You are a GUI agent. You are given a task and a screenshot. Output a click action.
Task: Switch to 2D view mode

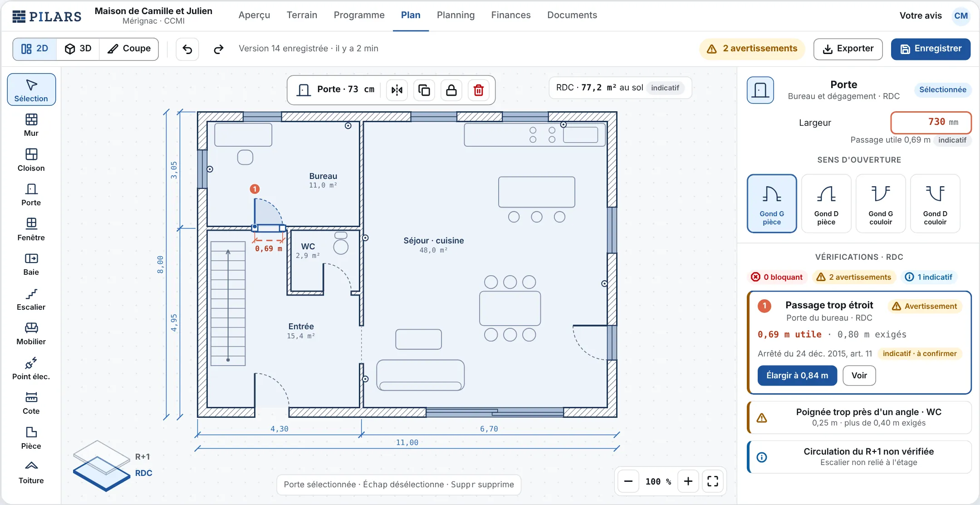point(35,49)
